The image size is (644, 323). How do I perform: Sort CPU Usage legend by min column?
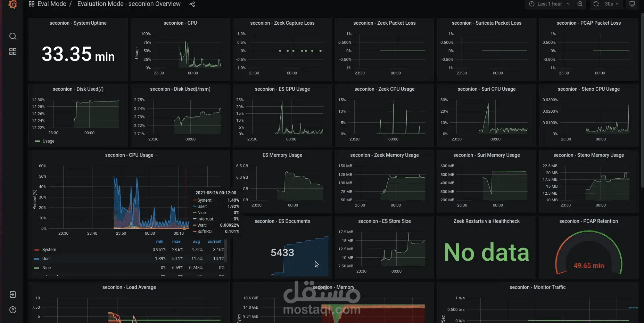coord(160,242)
